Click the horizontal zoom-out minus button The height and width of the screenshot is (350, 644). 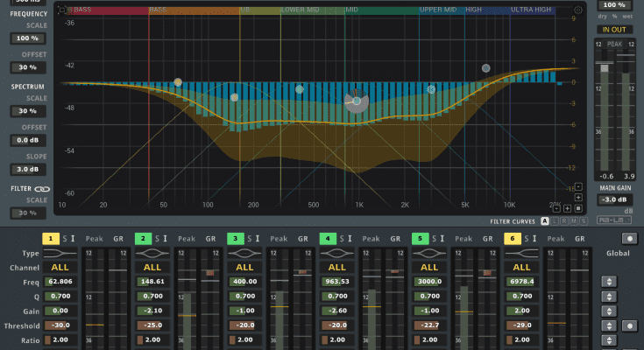tap(555, 208)
